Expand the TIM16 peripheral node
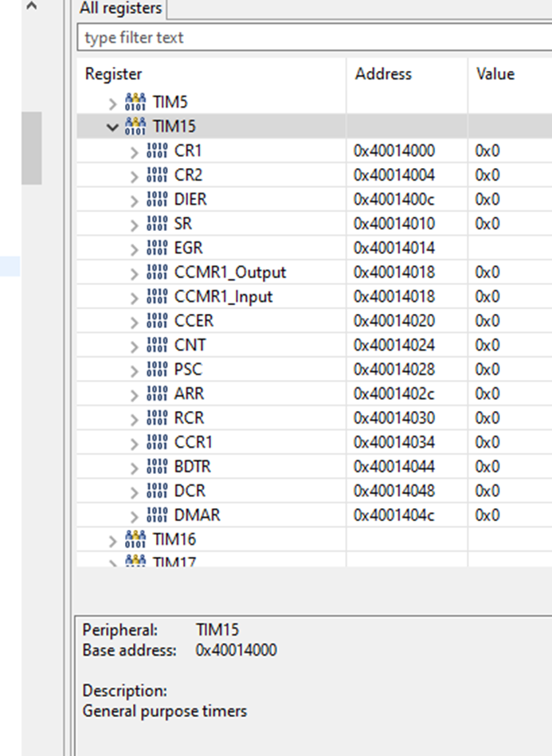Viewport: 552px width, 756px height. (113, 541)
